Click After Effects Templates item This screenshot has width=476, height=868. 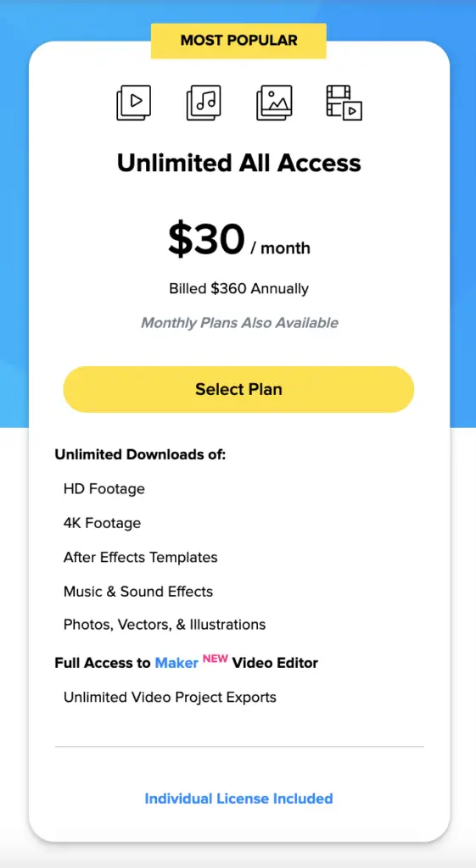140,557
